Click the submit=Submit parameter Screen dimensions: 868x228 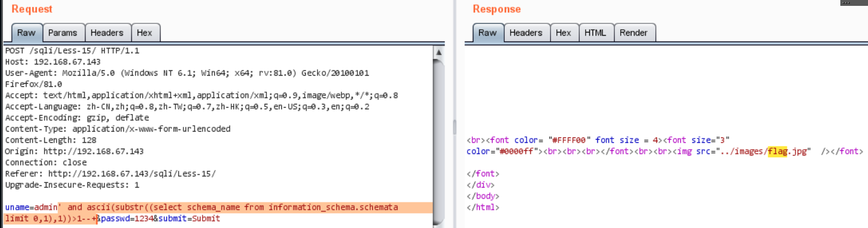click(x=189, y=218)
